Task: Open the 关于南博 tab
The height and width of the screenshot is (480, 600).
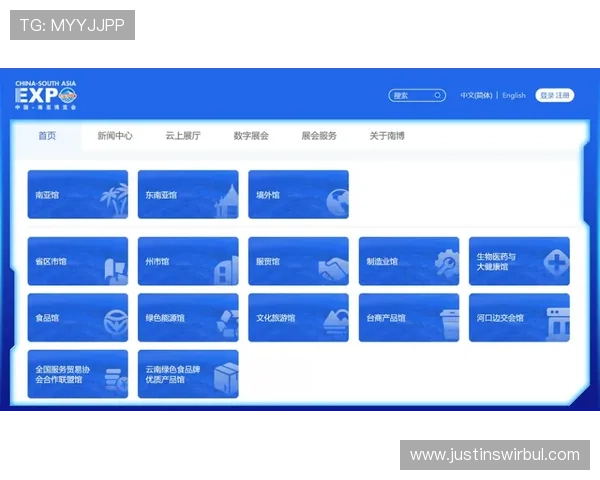Action: click(387, 136)
